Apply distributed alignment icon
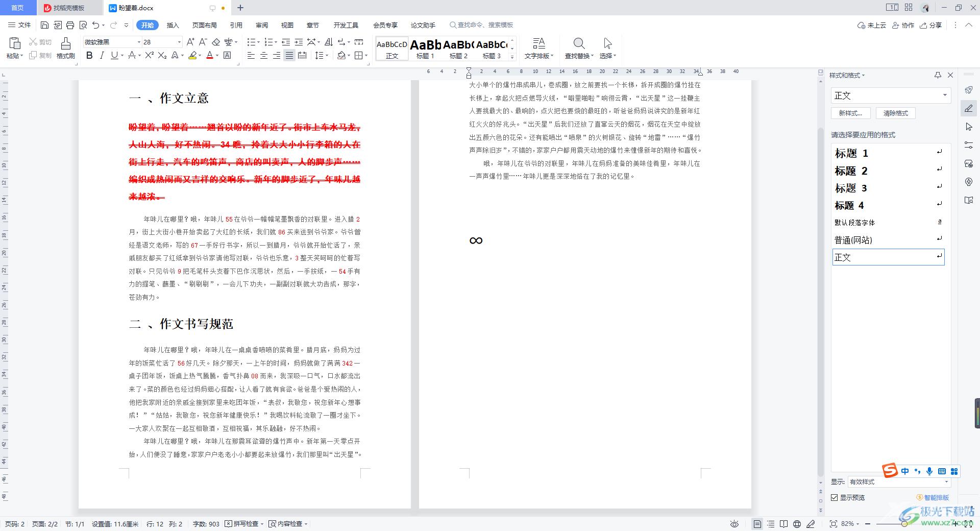This screenshot has width=980, height=531. coord(302,55)
